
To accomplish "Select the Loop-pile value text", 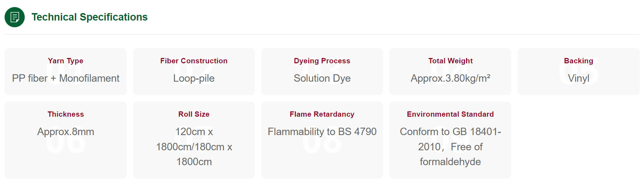I will click(194, 78).
